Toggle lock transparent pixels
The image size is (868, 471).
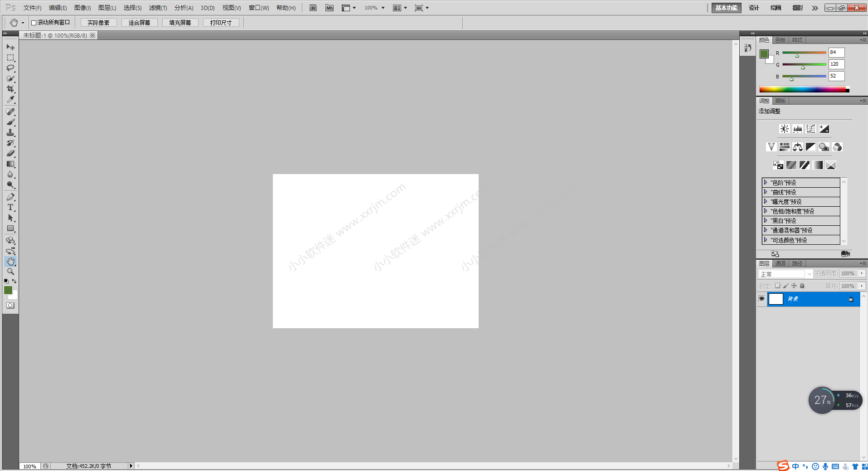coord(777,286)
